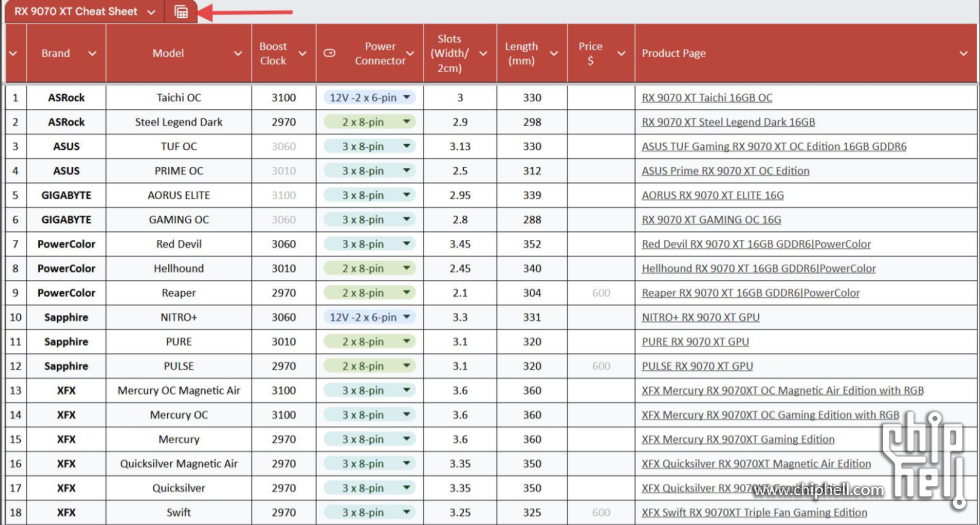The width and height of the screenshot is (980, 525).
Task: Open the Model column filter arrow
Action: coord(238,54)
